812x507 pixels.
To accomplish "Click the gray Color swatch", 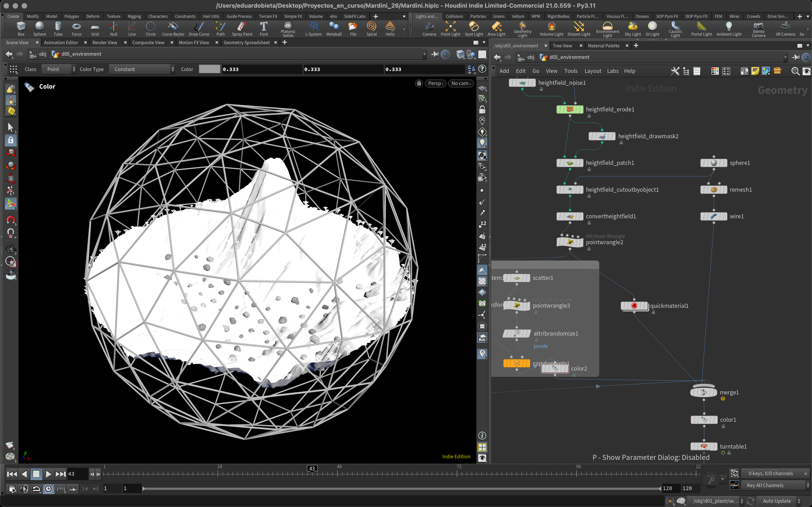I will [209, 69].
